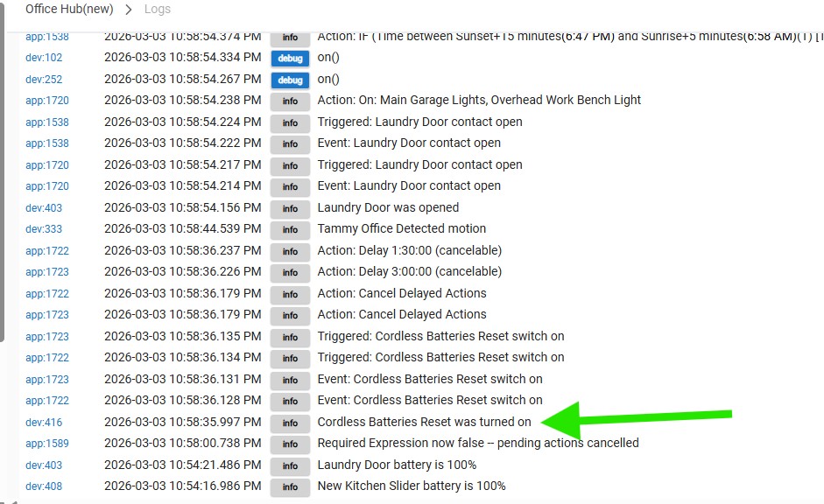
Task: Open the app:1589 app link
Action: 46,444
